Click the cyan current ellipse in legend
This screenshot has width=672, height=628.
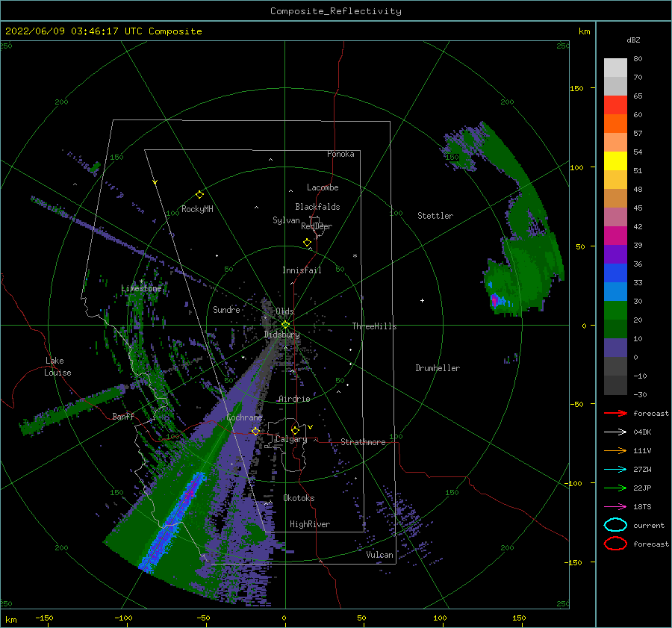coord(615,525)
